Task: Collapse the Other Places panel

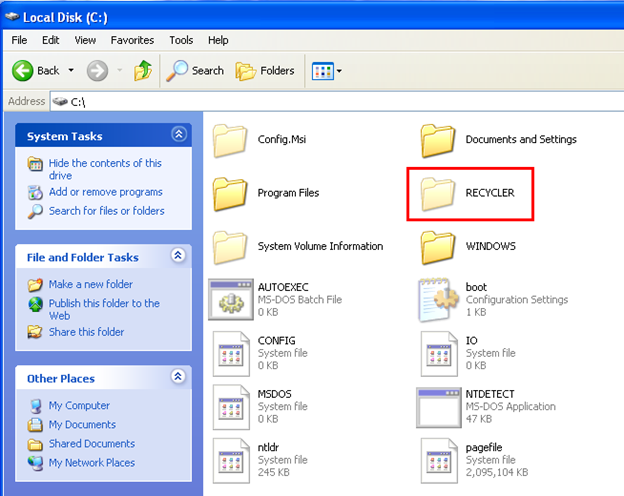Action: [x=178, y=377]
